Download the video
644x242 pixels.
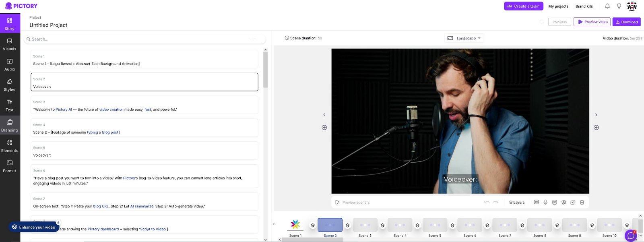pyautogui.click(x=626, y=22)
